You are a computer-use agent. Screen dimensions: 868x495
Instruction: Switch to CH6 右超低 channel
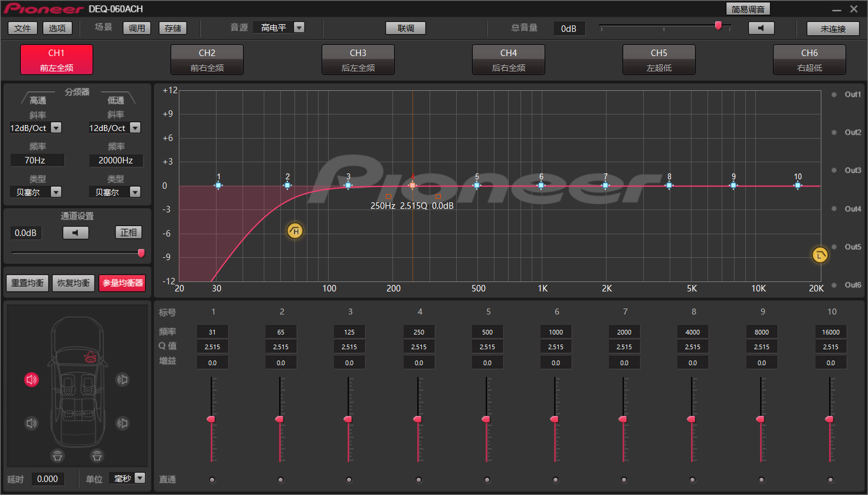coord(810,60)
